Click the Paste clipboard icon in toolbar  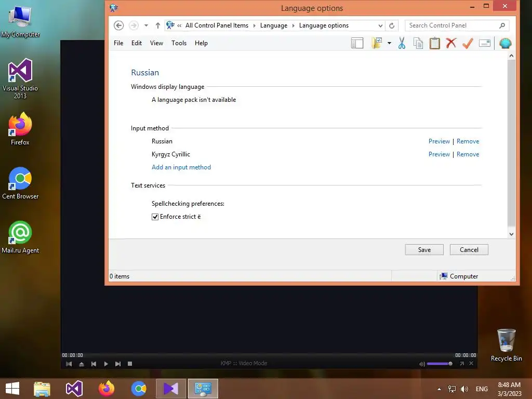[x=435, y=44]
